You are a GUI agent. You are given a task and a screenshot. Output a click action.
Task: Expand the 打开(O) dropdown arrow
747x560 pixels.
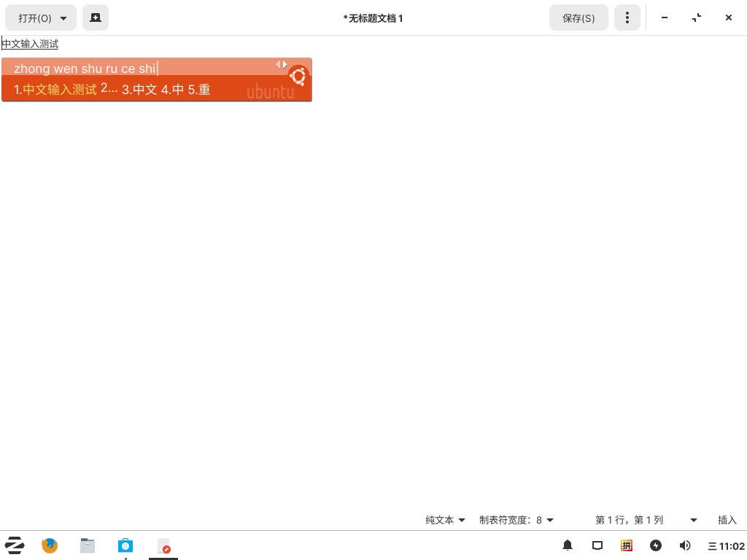(63, 17)
